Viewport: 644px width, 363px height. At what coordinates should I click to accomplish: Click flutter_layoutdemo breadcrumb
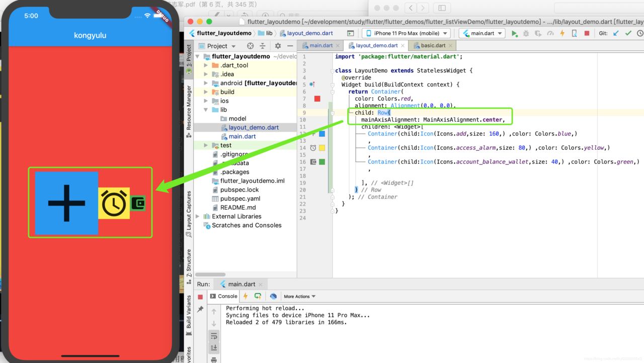pos(220,33)
